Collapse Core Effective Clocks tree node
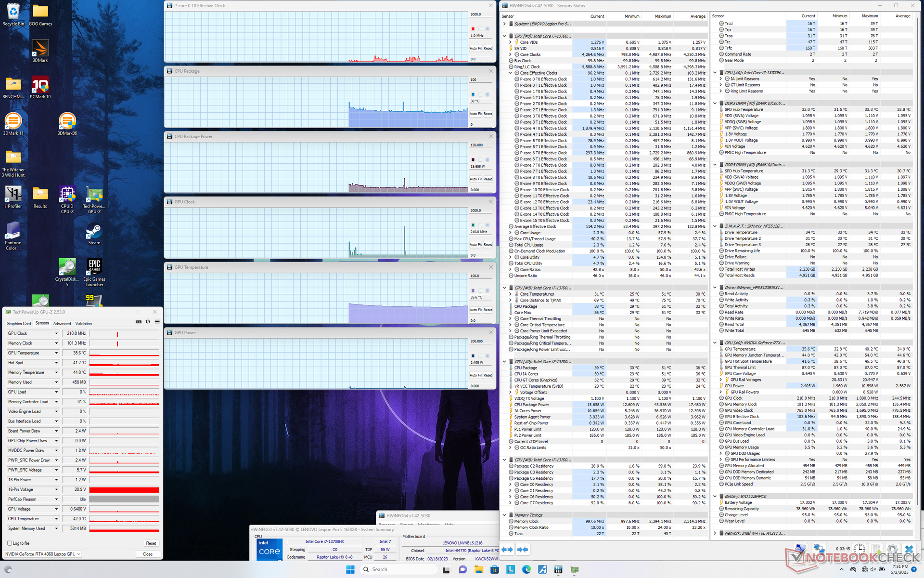 [x=510, y=73]
